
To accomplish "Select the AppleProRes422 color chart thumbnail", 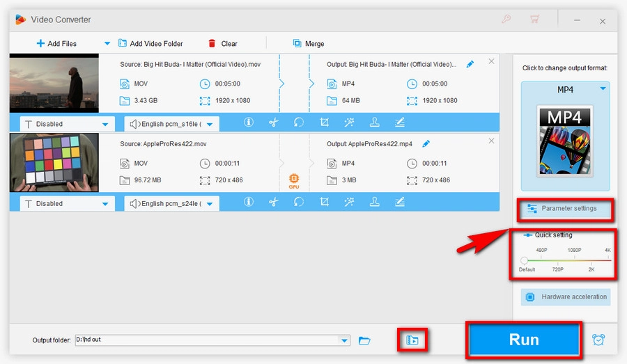I will (x=54, y=163).
